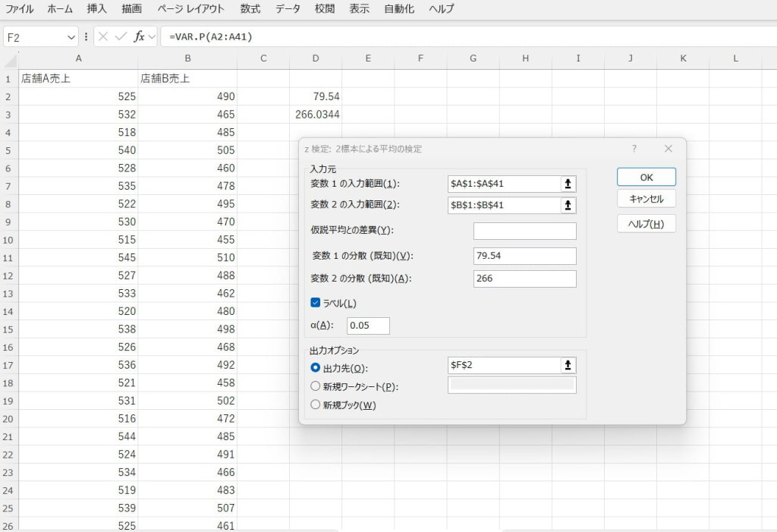
Task: Select column B header
Action: (x=187, y=58)
